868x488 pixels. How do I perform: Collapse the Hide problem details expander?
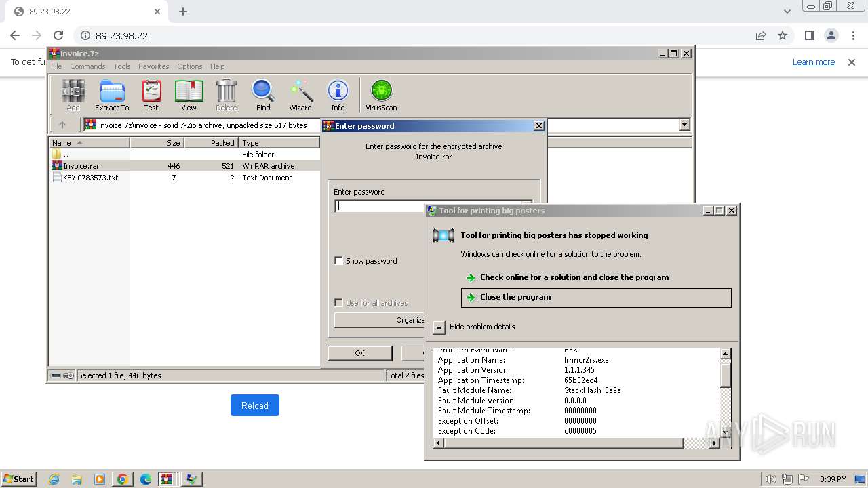(439, 327)
